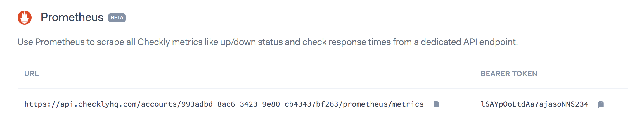The image size is (644, 127).
Task: Copy the bearer token using its copy icon
Action: coord(601,104)
